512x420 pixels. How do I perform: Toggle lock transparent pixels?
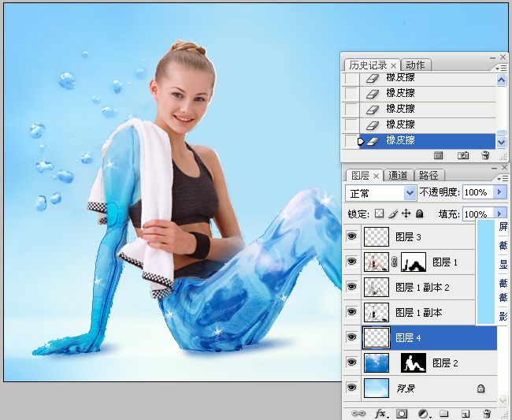click(378, 214)
